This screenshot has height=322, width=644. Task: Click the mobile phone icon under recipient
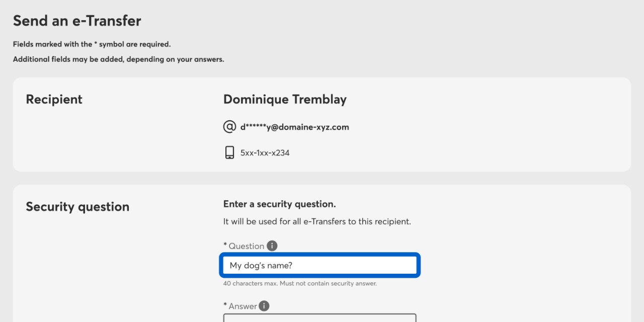[229, 152]
